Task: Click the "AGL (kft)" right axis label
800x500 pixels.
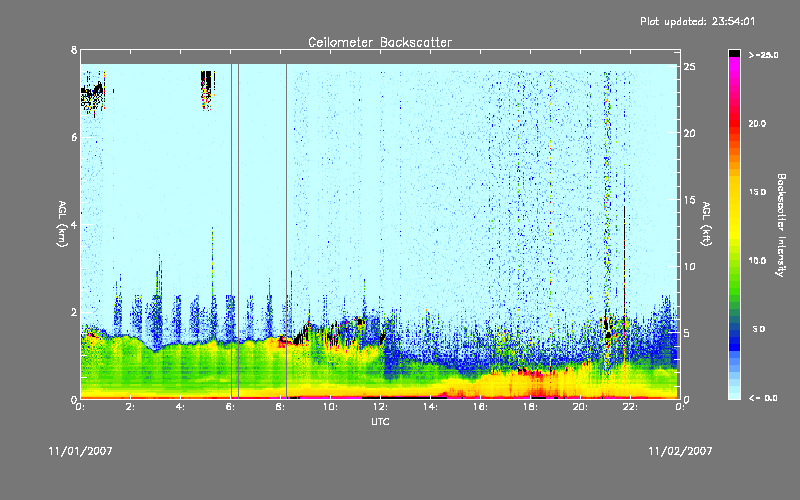Action: point(707,223)
